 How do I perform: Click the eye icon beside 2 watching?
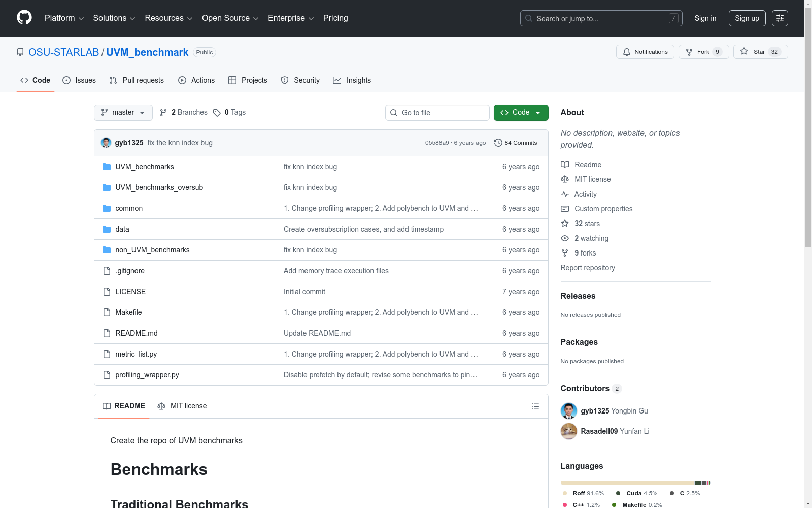click(565, 238)
